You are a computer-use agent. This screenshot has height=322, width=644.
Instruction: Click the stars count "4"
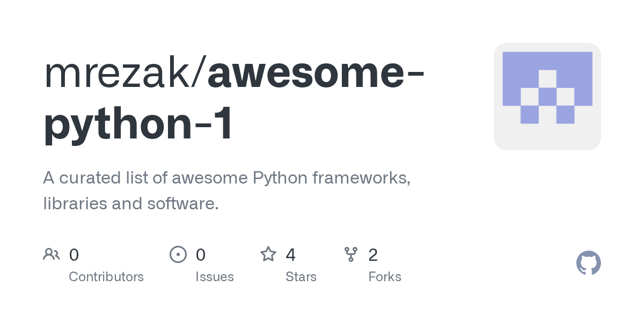(291, 254)
